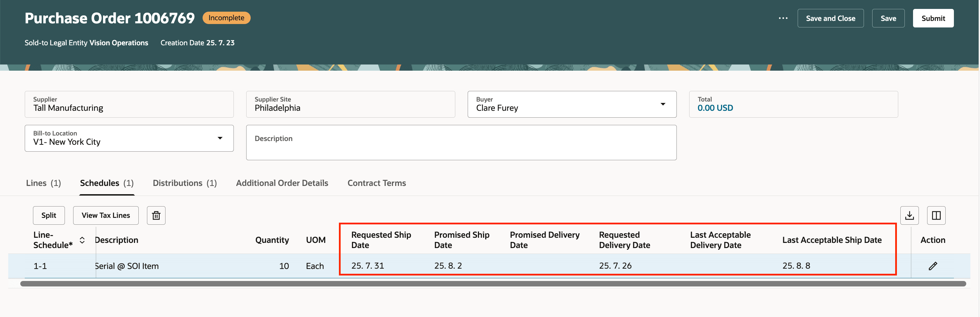Click the Promised Ship Date column header
The height and width of the screenshot is (317, 980).
[x=461, y=240]
